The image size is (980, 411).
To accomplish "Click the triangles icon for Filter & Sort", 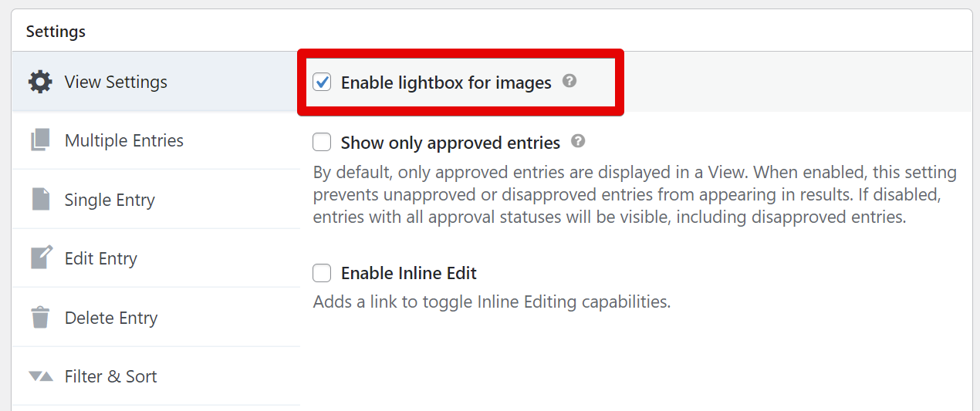I will 40,376.
